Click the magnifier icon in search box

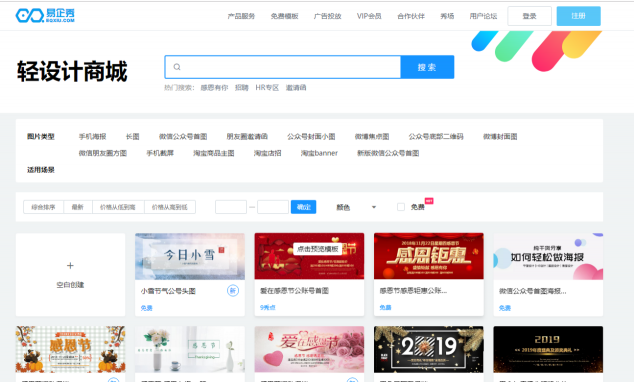[177, 67]
